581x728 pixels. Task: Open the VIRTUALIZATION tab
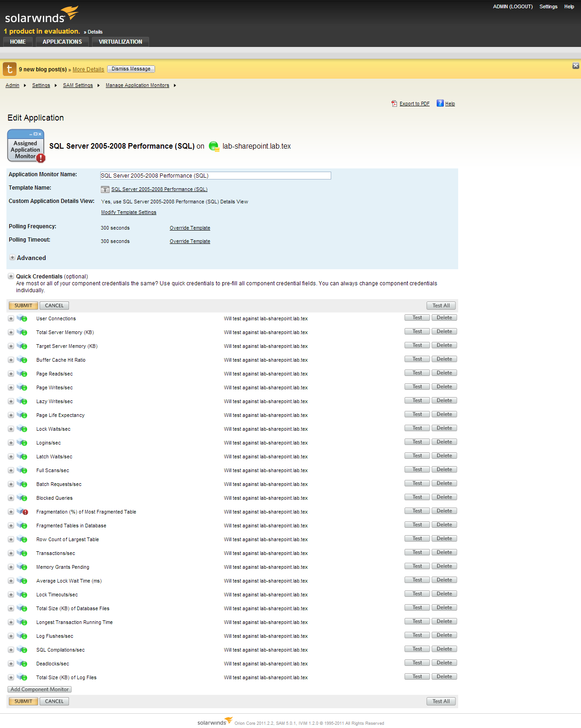(x=121, y=42)
